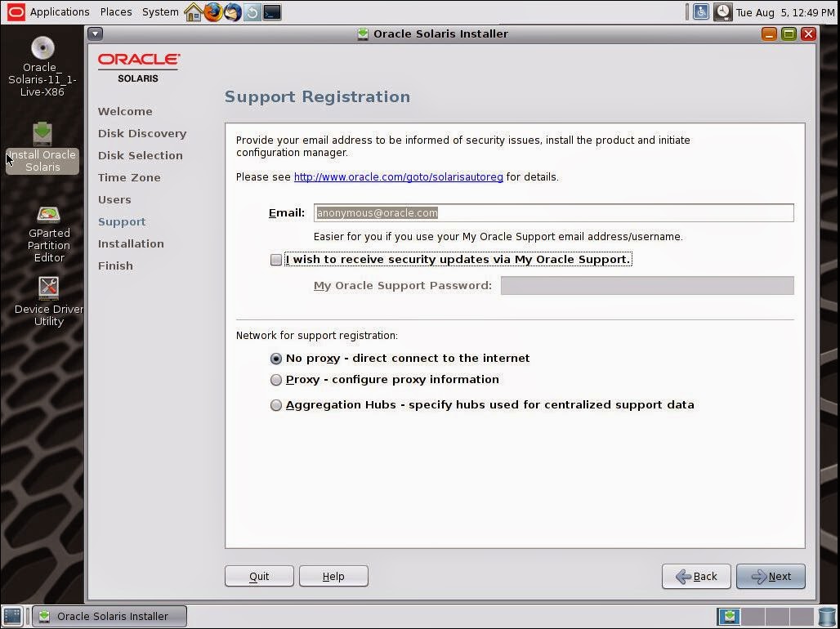Open the mail client from the top panel
The image size is (840, 629).
tap(231, 11)
